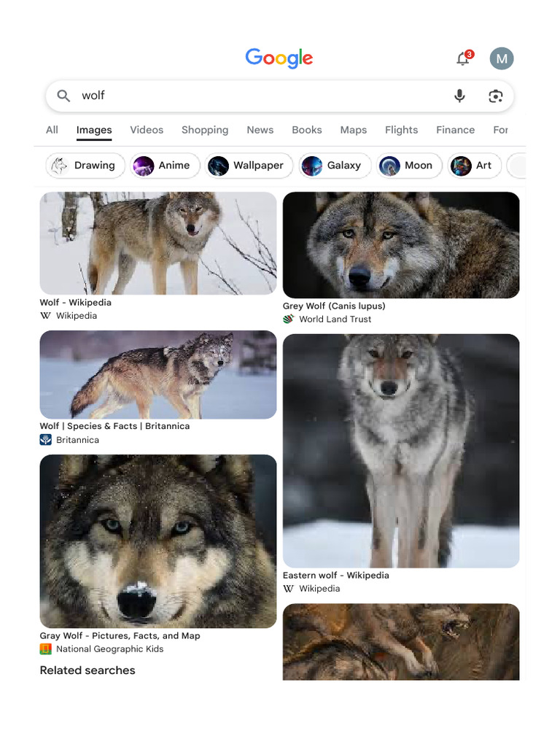This screenshot has height=747, width=560.
Task: Open Google Lens camera search
Action: (x=496, y=96)
